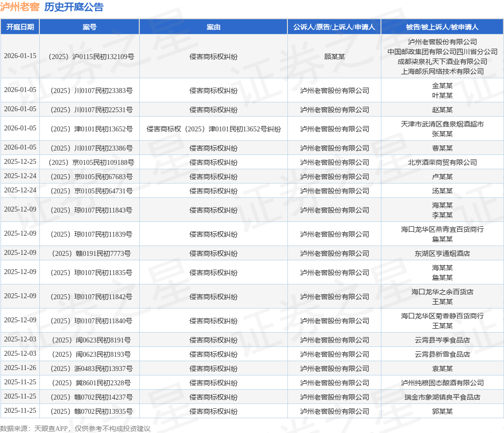Click defendant 海口龙华区燕青宜百货商行

click(442, 229)
